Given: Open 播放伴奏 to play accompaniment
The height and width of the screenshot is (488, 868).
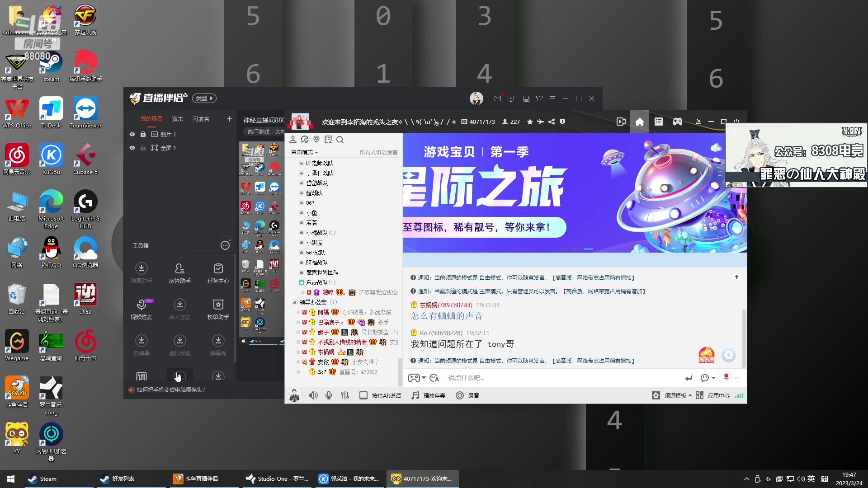Looking at the screenshot, I should [428, 395].
